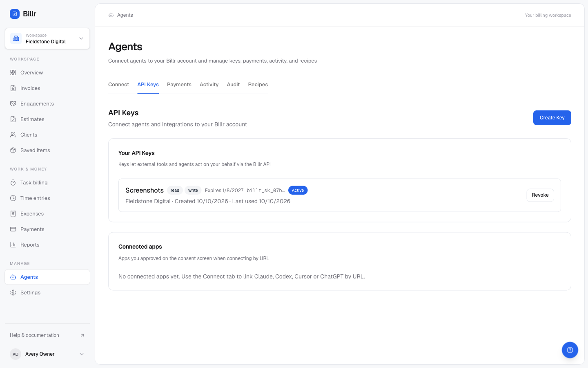Click the billr_sk_07b… key prefix
The image size is (588, 368).
pyautogui.click(x=266, y=191)
